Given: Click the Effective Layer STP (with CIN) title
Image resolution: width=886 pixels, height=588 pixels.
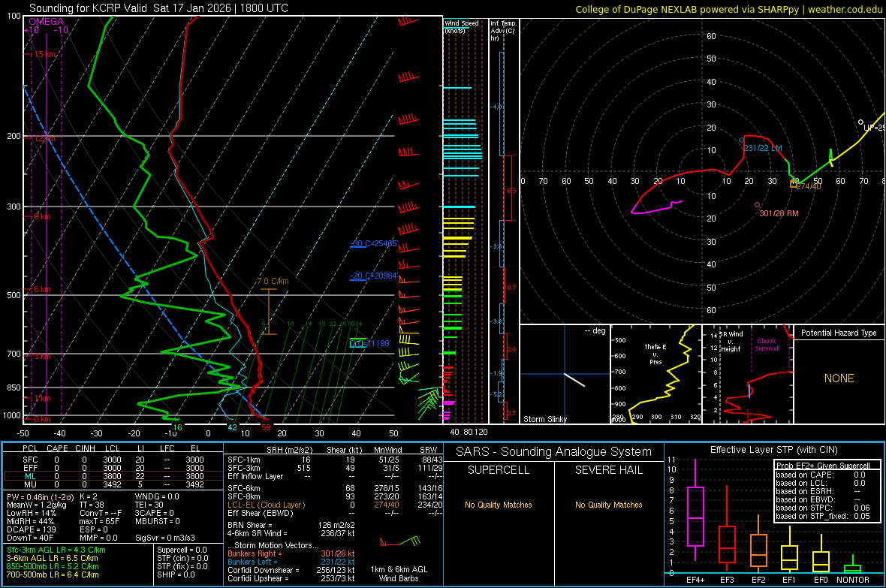Looking at the screenshot, I should [x=773, y=450].
